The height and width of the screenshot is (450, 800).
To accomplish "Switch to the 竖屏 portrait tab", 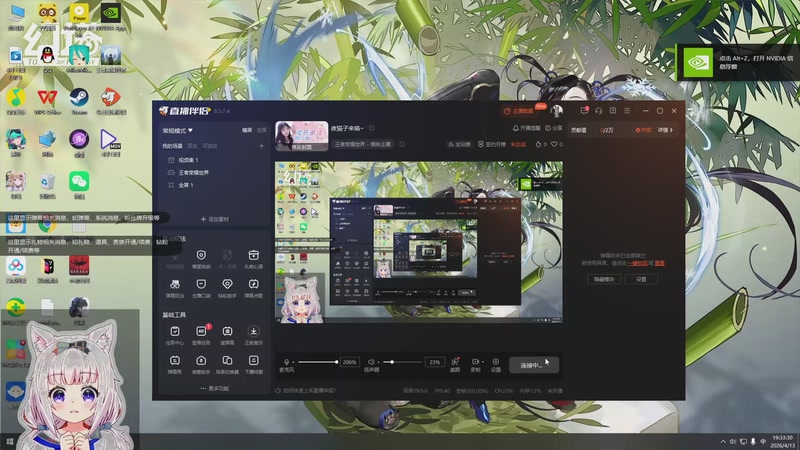I will (x=262, y=131).
